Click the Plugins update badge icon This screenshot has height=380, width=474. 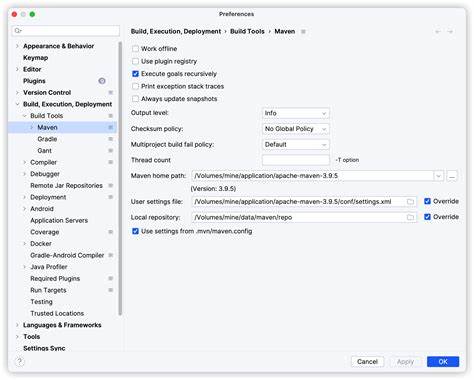(x=102, y=81)
